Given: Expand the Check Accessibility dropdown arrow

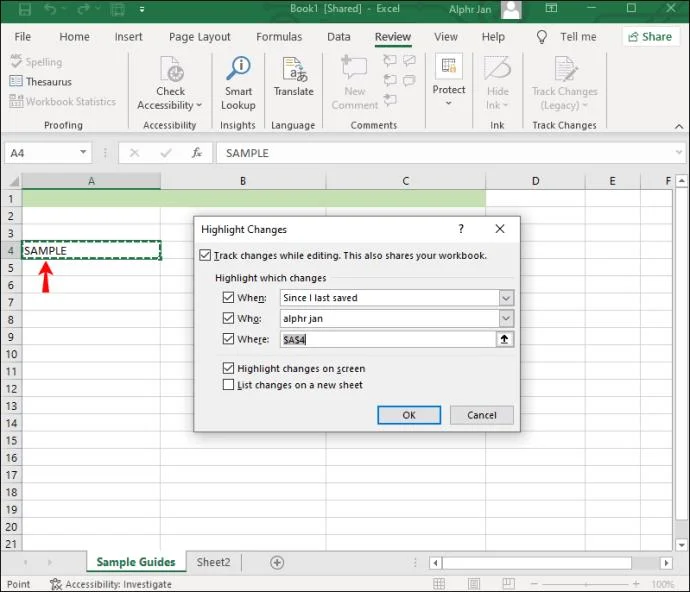Looking at the screenshot, I should pyautogui.click(x=199, y=105).
